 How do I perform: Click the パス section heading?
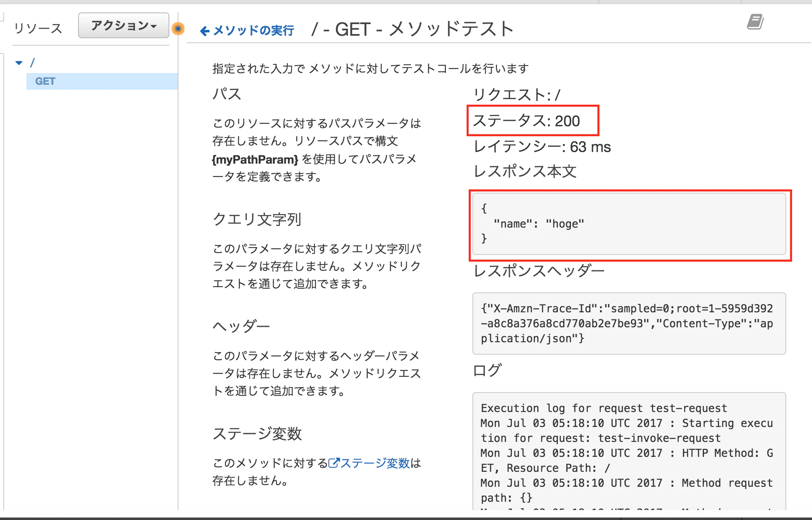227,94
